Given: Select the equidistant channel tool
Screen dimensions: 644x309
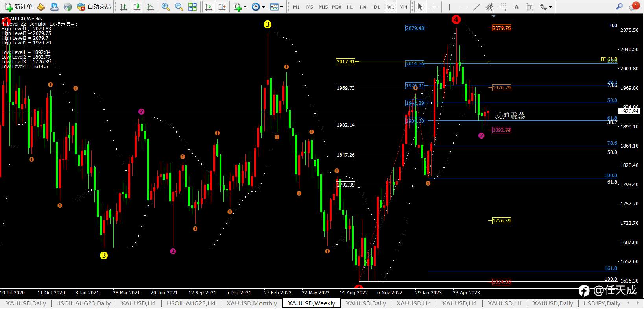Looking at the screenshot, I should pyautogui.click(x=490, y=7).
